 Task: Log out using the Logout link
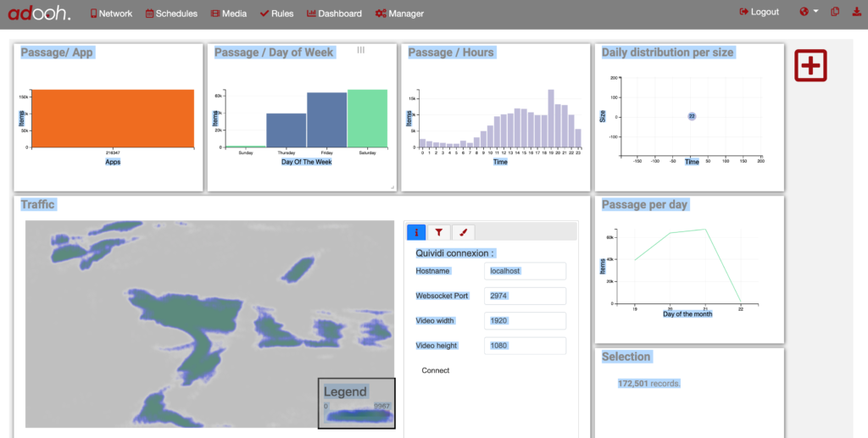point(759,12)
